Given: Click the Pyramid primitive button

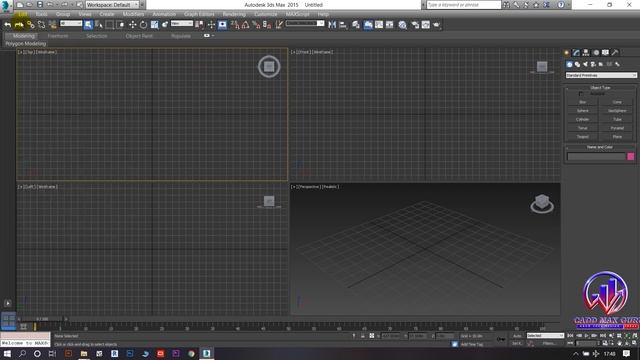Looking at the screenshot, I should [x=617, y=128].
